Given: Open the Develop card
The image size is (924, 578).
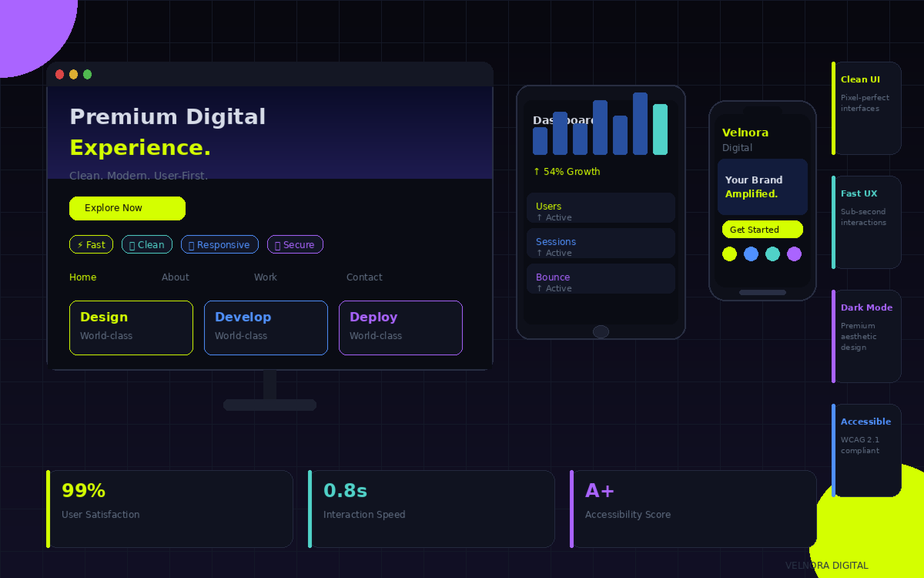Looking at the screenshot, I should (x=266, y=328).
